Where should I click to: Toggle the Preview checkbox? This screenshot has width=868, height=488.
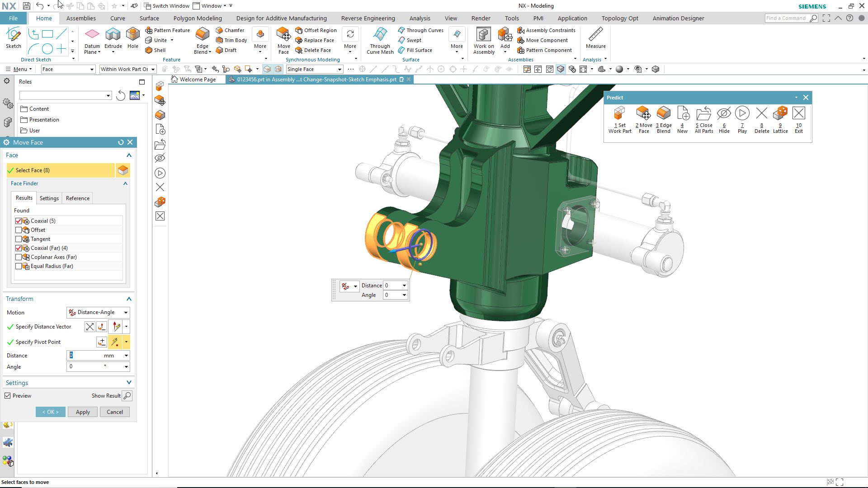click(x=8, y=396)
